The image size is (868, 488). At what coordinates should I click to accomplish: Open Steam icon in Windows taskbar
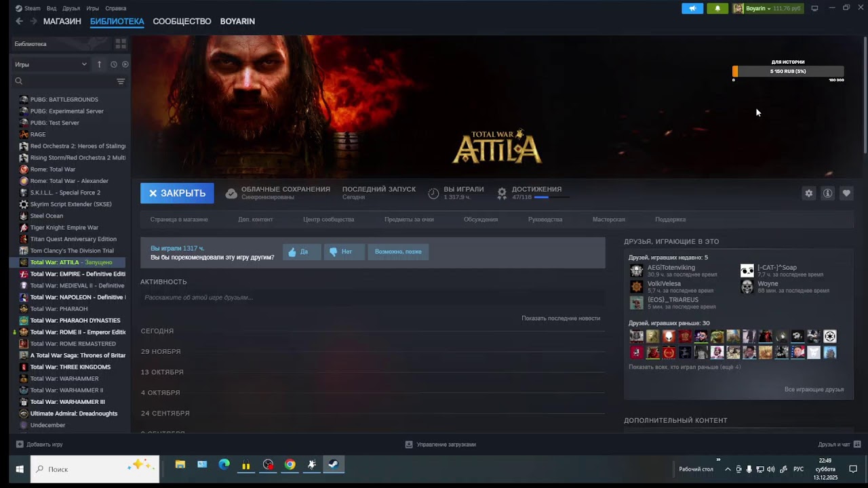pyautogui.click(x=334, y=465)
